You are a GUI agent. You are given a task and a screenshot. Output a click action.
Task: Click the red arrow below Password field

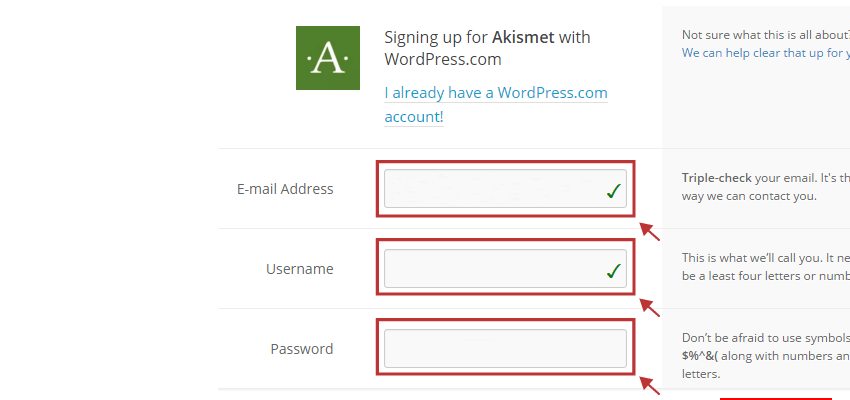tap(650, 386)
